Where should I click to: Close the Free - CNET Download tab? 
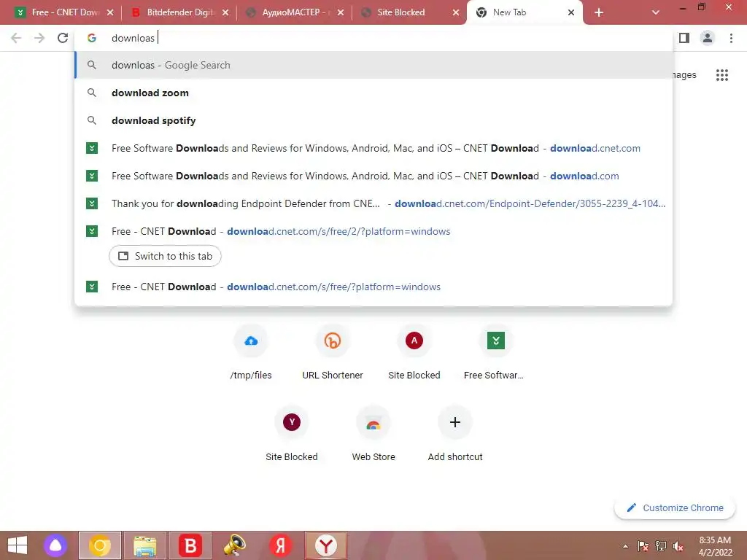point(110,13)
